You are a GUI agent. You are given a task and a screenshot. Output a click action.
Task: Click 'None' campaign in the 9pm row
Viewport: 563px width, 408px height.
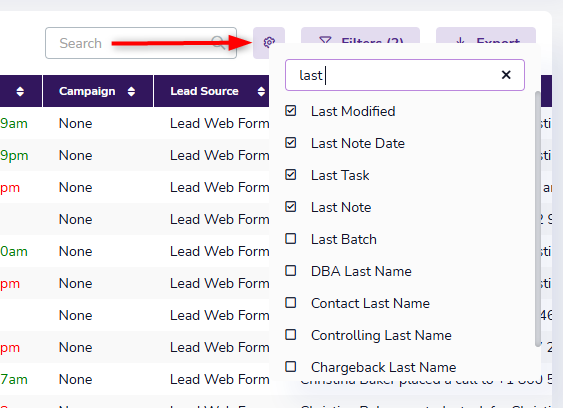coord(75,156)
